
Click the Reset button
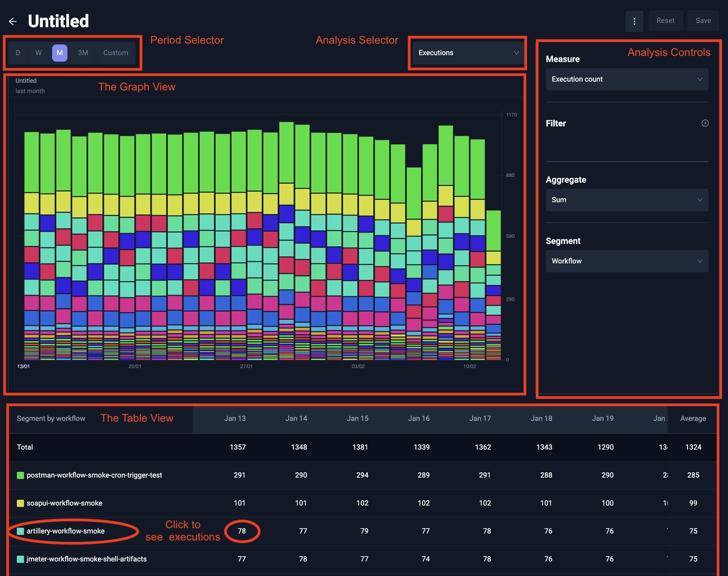point(665,21)
